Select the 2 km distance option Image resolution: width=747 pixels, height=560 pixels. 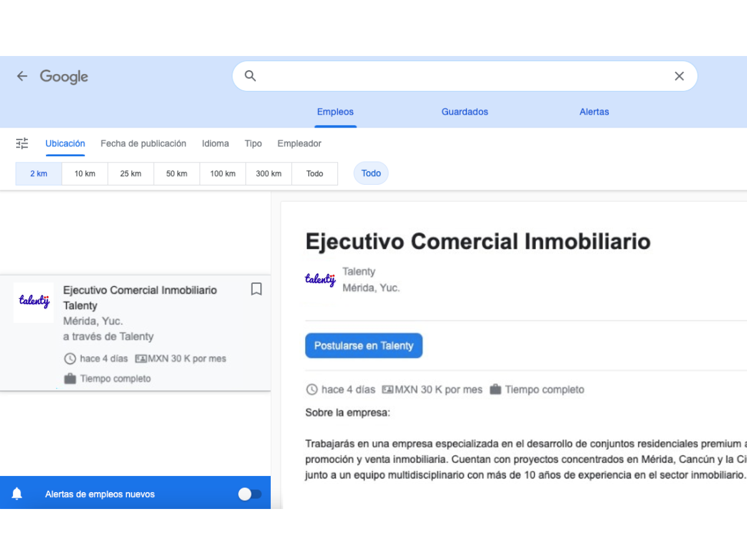[x=39, y=174]
